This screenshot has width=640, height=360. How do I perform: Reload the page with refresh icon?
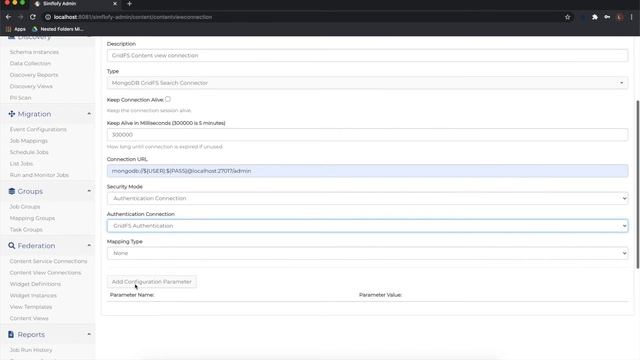pos(33,17)
